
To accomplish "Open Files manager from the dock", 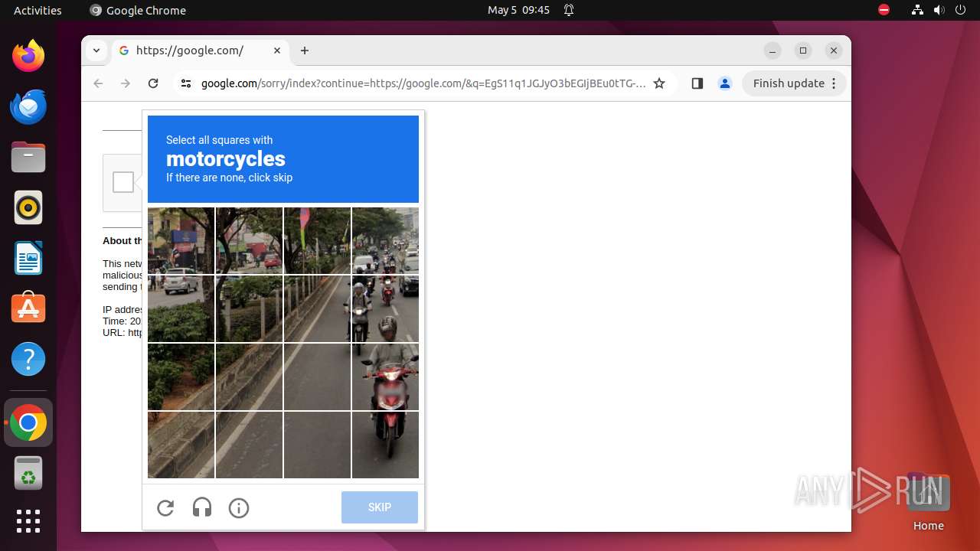I will [x=28, y=157].
